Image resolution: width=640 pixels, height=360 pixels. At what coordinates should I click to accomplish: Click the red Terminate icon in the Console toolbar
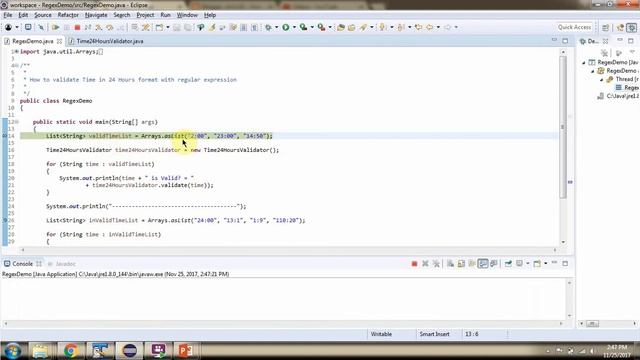[414, 264]
